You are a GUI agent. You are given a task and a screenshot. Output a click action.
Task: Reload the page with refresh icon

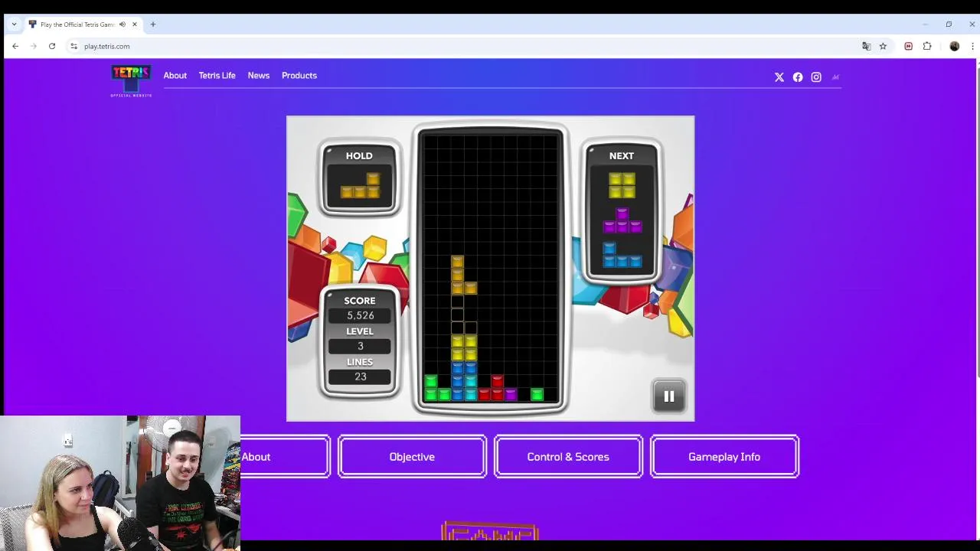tap(52, 47)
